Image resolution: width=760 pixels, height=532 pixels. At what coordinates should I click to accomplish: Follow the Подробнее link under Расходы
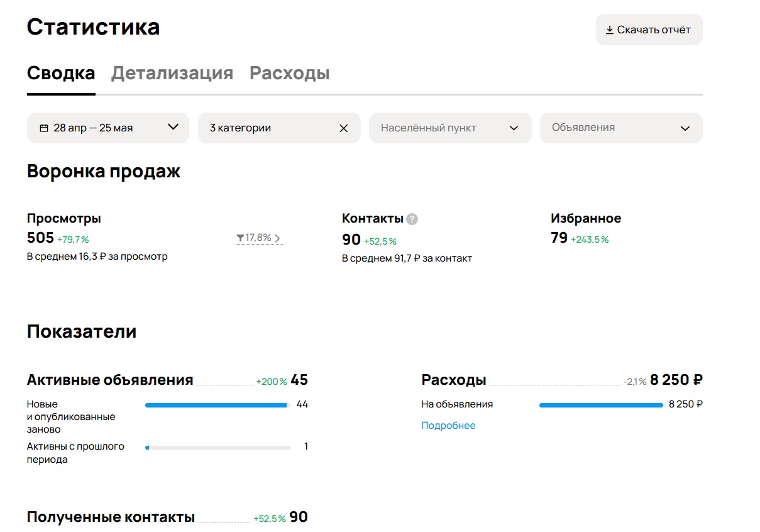(448, 426)
